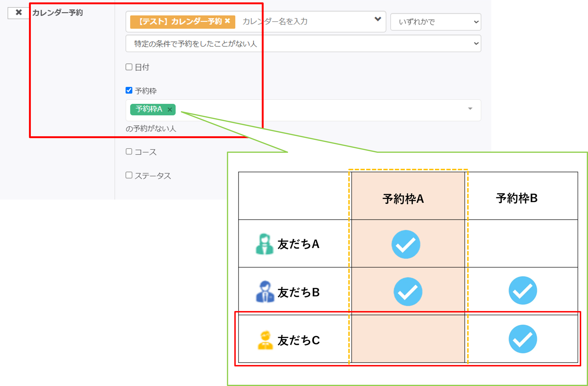Uncheck the 予約枠 checkbox
Image resolution: width=588 pixels, height=386 pixels.
pyautogui.click(x=129, y=90)
